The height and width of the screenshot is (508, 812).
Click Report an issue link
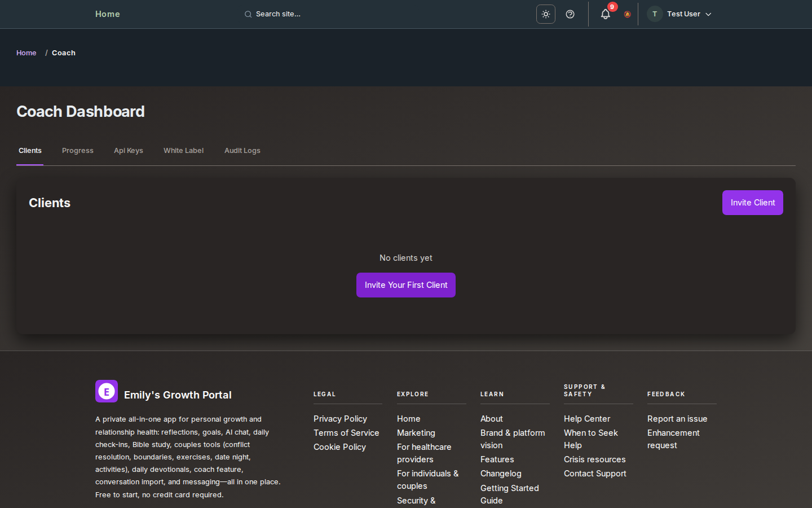(x=677, y=419)
